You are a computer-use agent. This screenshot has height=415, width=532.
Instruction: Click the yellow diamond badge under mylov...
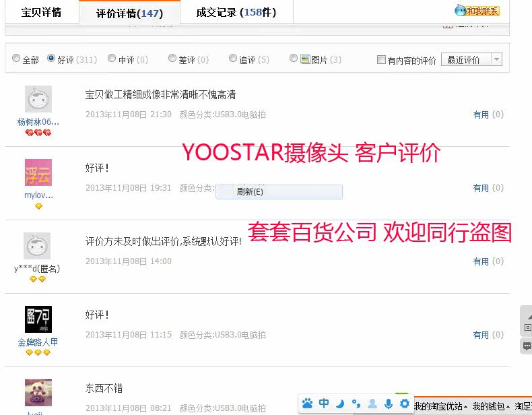pyautogui.click(x=38, y=206)
